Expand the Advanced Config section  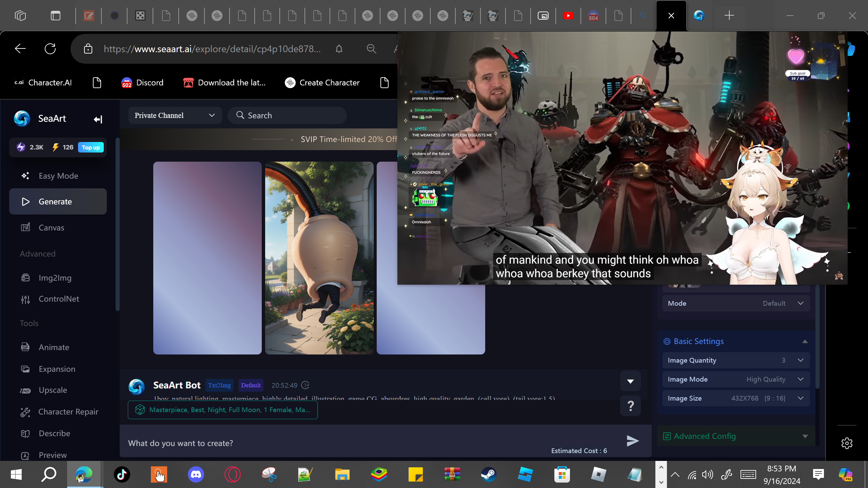tap(736, 436)
